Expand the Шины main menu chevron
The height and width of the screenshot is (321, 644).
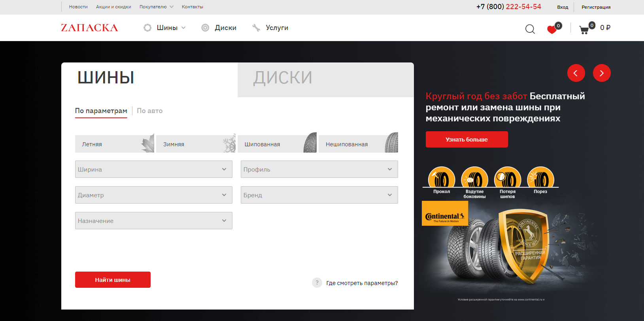click(x=183, y=28)
